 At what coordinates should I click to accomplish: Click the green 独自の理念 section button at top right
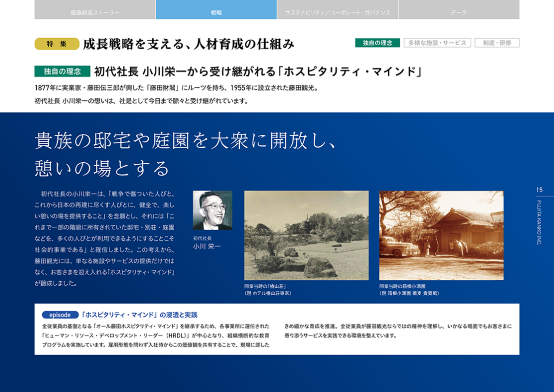point(377,43)
